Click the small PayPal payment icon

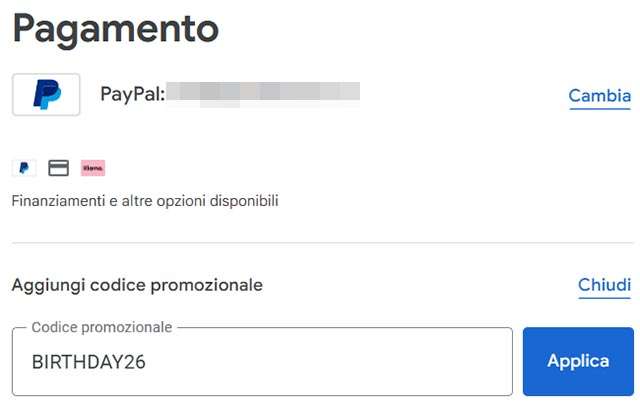pos(21,167)
